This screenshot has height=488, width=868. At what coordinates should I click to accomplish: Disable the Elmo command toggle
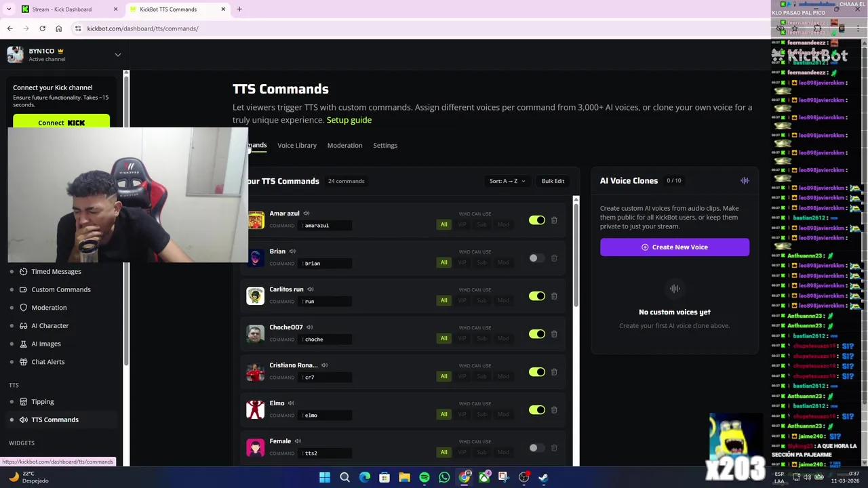(x=536, y=410)
